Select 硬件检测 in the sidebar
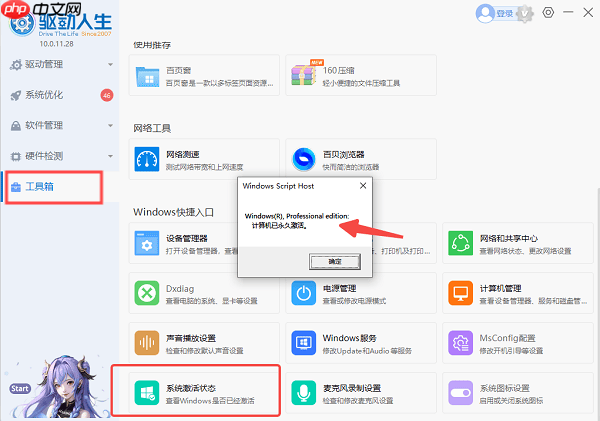 (60, 156)
